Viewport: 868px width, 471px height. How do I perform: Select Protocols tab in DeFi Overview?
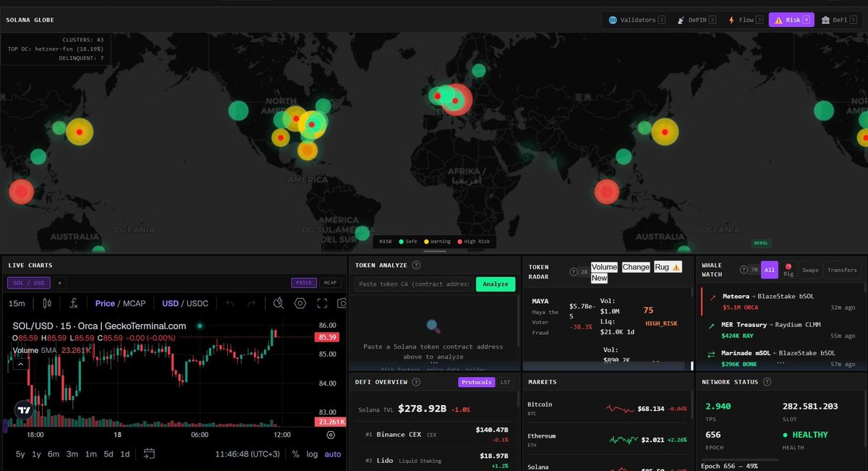tap(477, 382)
